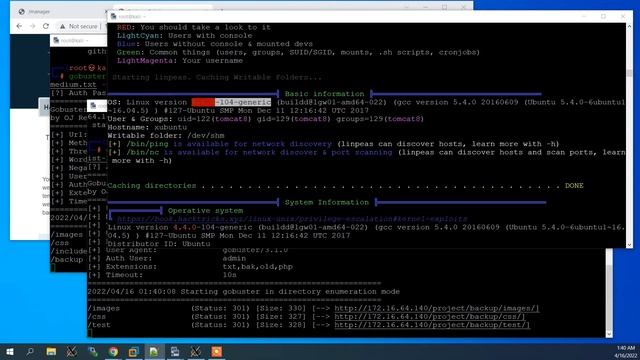Click Chrome back arrow
This screenshot has width=640, height=360.
[19, 26]
